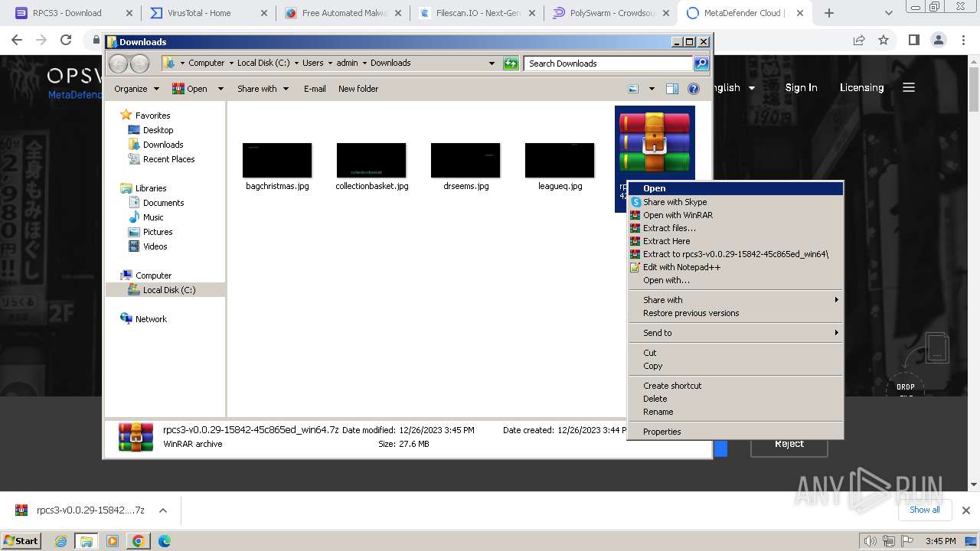
Task: Click Show all in downloads bar
Action: pyautogui.click(x=924, y=510)
